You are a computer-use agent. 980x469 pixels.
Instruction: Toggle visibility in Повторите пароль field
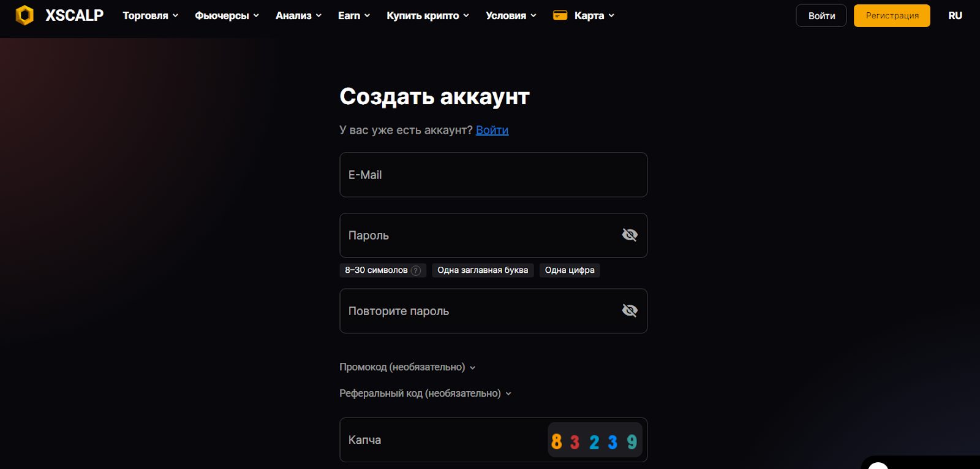click(x=630, y=311)
